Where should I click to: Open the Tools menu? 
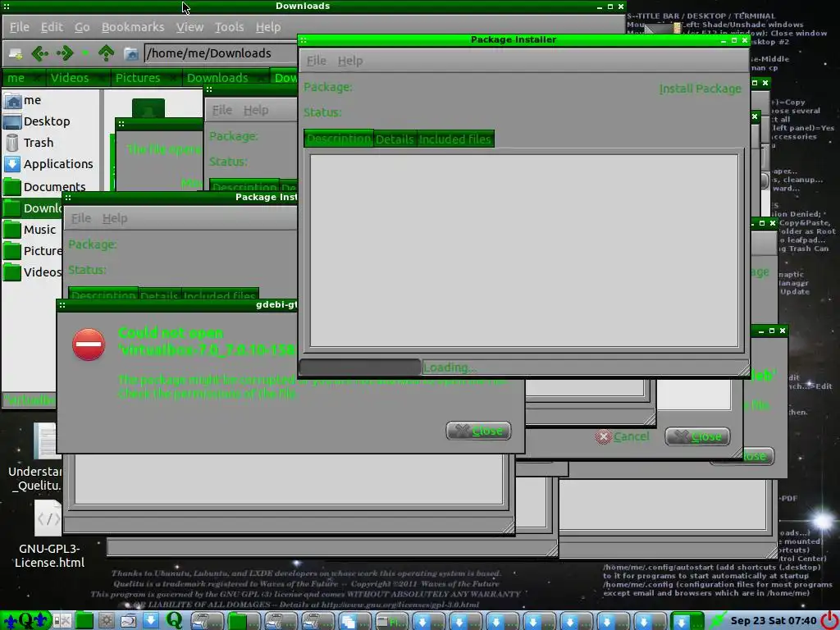[230, 27]
